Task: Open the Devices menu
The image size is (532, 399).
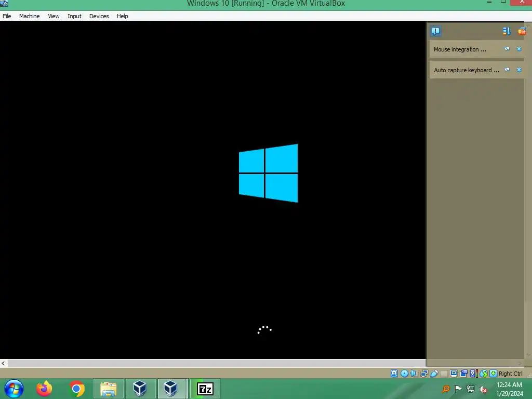Action: coord(99,16)
